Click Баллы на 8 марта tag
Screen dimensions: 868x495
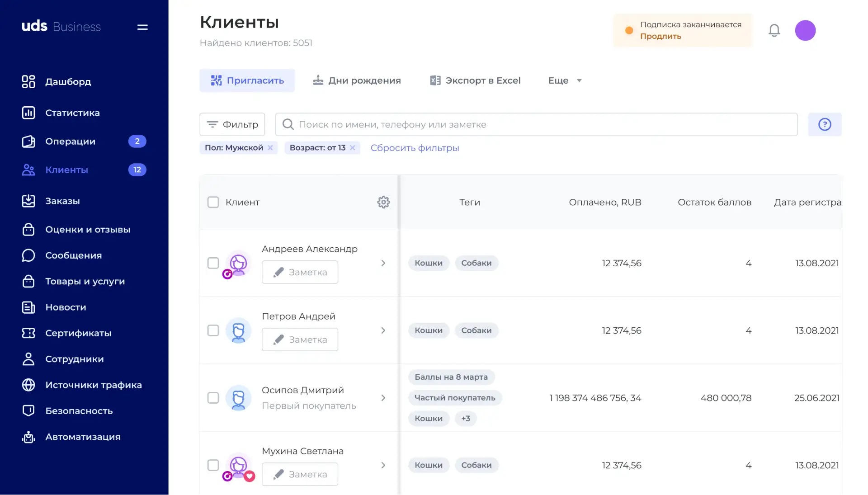[451, 377]
